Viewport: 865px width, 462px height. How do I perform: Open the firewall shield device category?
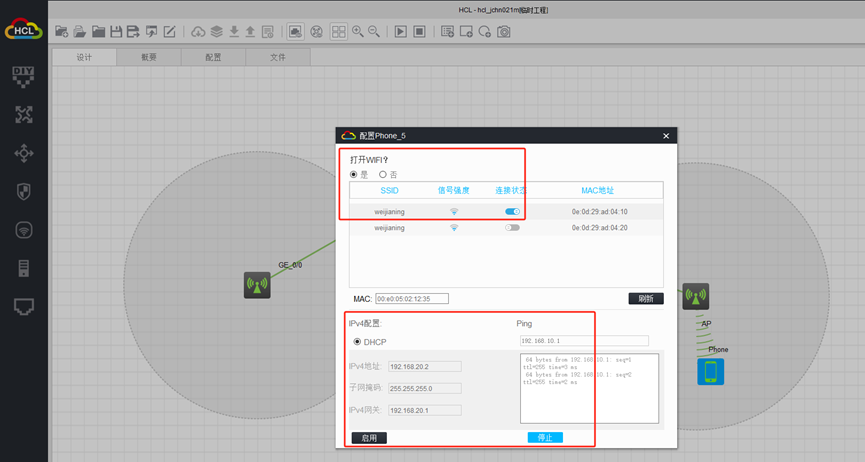(23, 191)
